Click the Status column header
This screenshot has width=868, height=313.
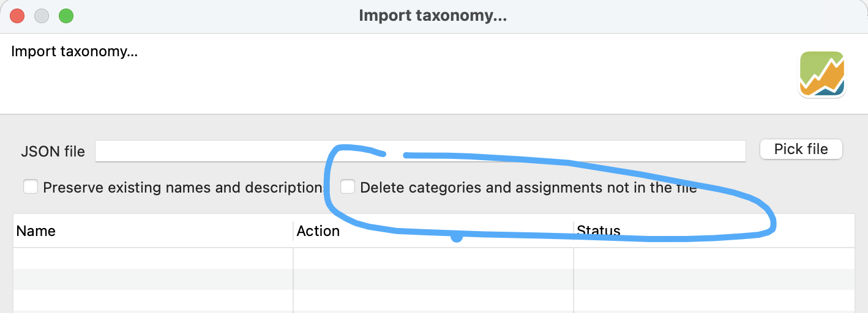click(713, 231)
